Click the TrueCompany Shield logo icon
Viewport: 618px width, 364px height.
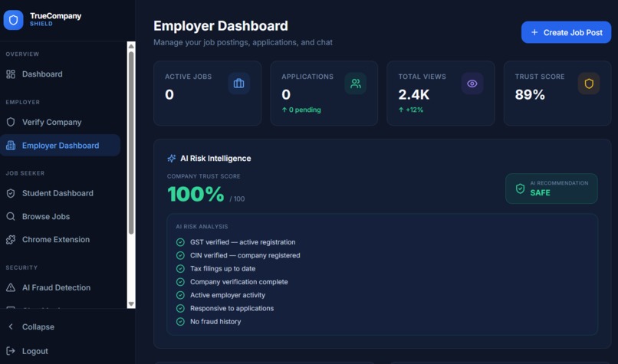(x=13, y=20)
